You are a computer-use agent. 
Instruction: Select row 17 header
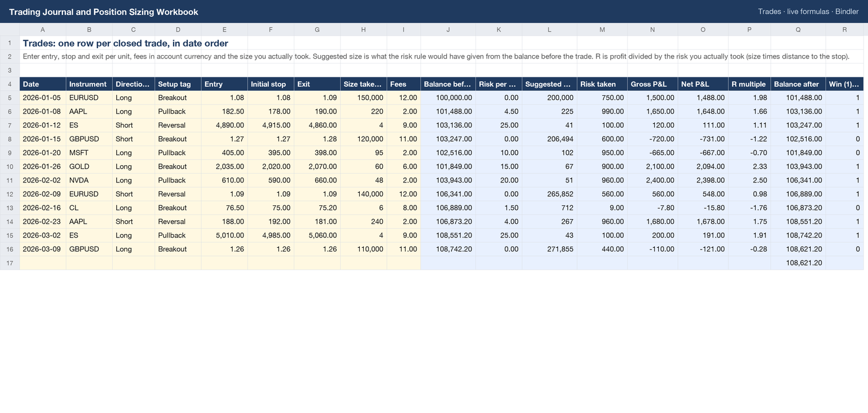[10, 263]
